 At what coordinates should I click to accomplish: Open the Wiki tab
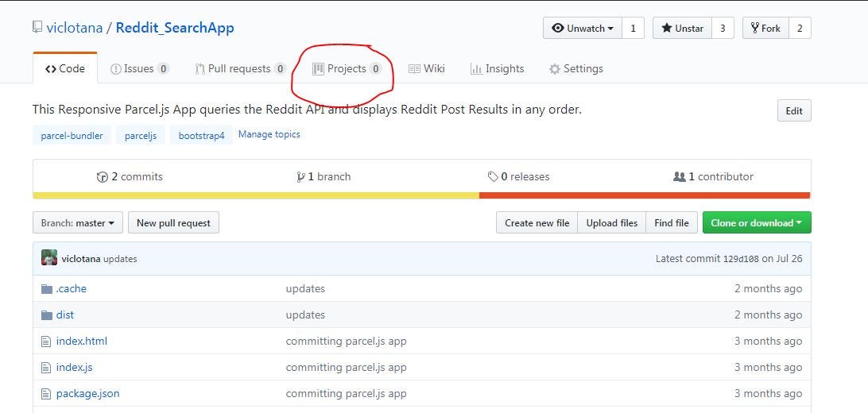pyautogui.click(x=426, y=68)
